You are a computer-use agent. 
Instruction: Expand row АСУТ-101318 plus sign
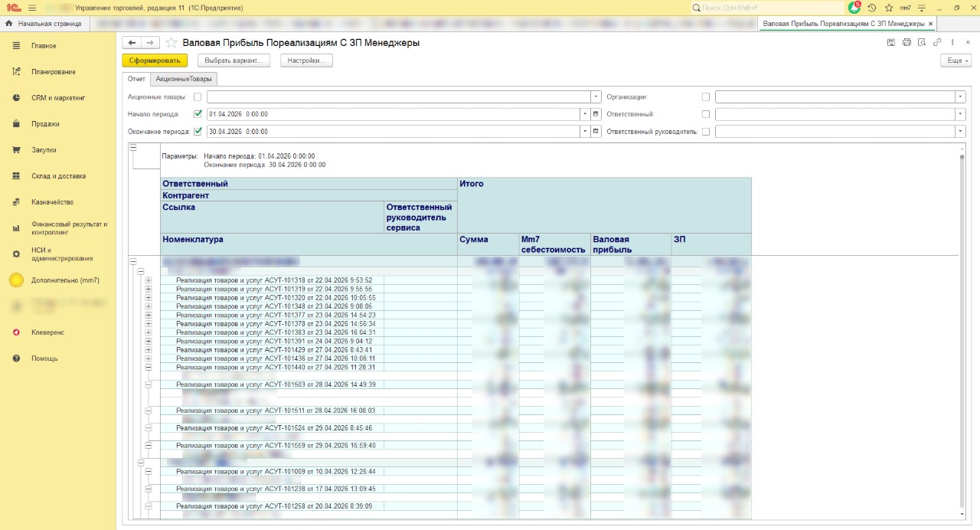tap(149, 280)
